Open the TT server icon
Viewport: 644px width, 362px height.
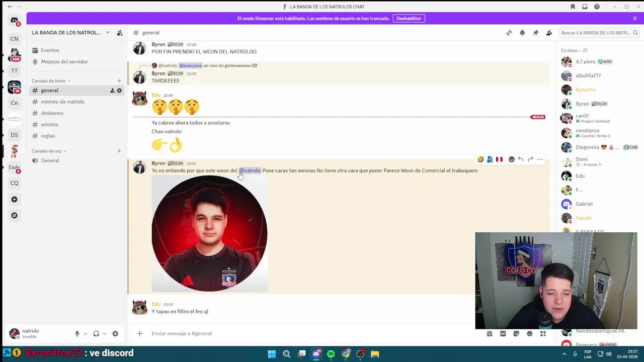[14, 71]
